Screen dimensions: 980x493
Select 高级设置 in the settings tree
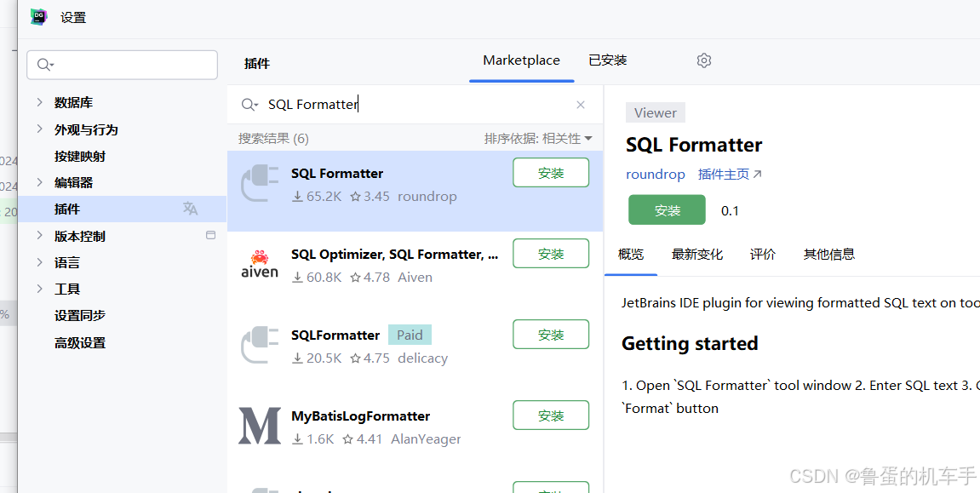coord(80,342)
